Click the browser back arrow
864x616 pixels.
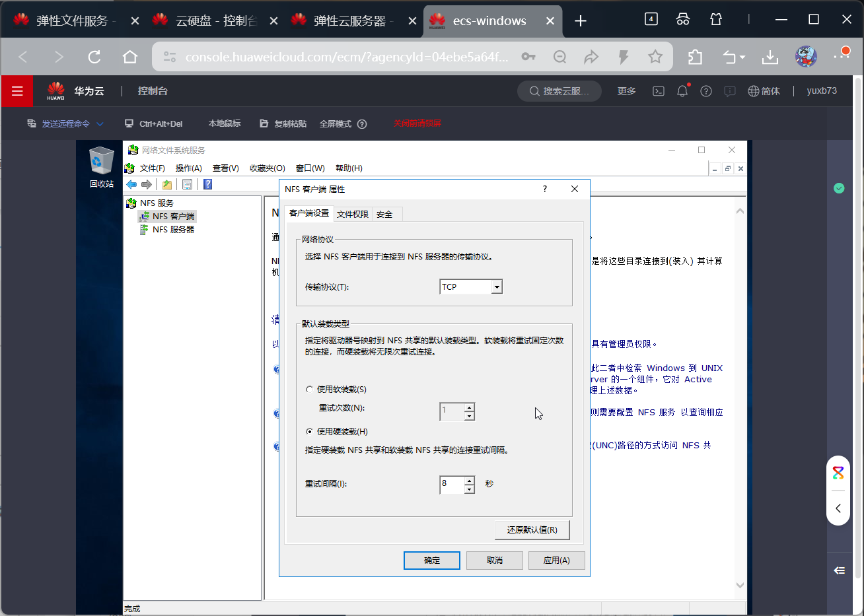23,57
